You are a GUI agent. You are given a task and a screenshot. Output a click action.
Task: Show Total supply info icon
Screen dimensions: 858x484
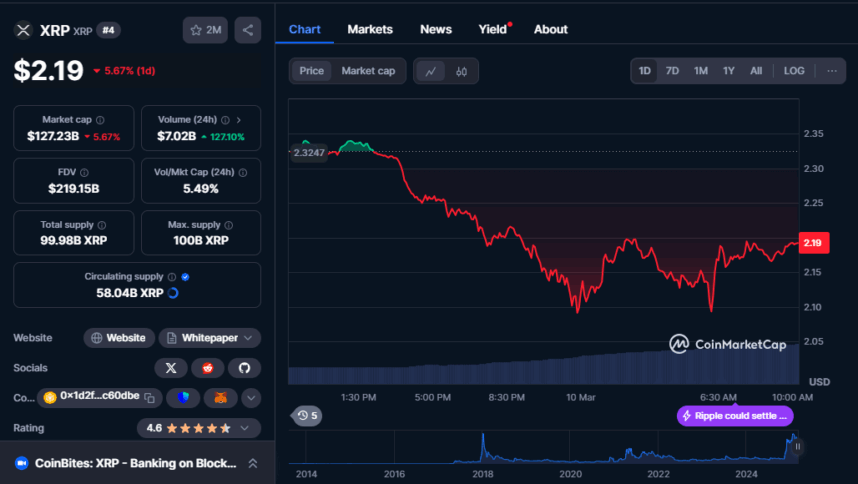point(102,225)
